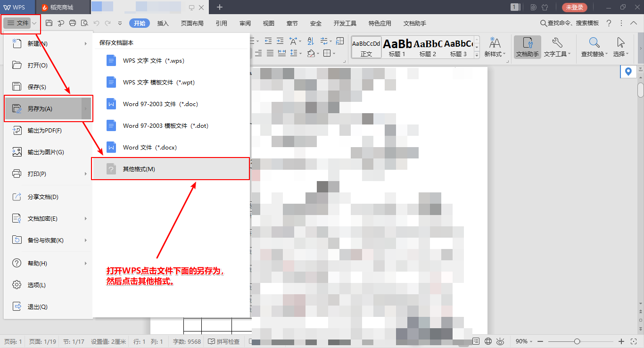Toggle web layout globe icon in status bar

[x=487, y=341]
